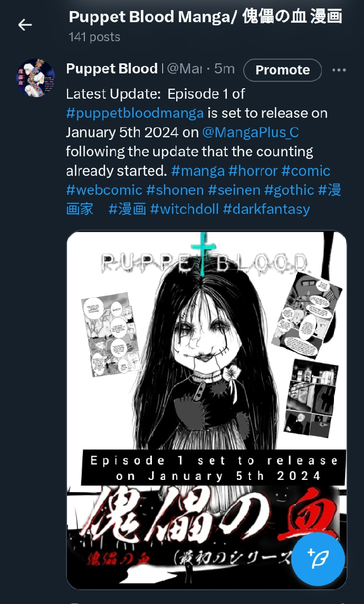Tap the #seinen hashtag
Viewport: 364px width, 604px height.
pos(234,190)
